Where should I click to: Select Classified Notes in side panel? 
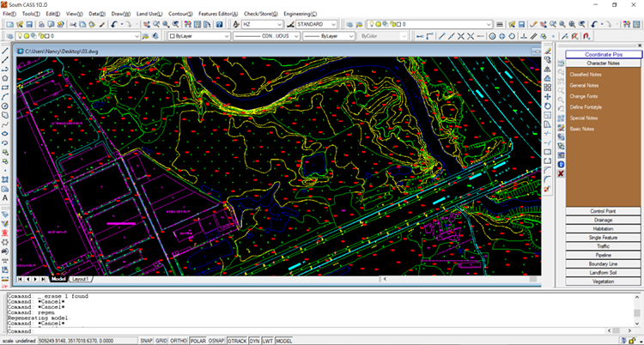(586, 75)
